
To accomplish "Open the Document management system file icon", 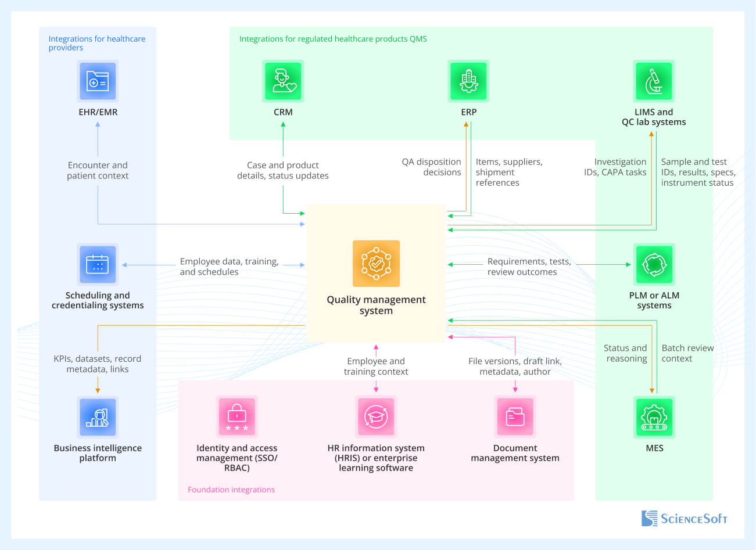I will tap(515, 416).
